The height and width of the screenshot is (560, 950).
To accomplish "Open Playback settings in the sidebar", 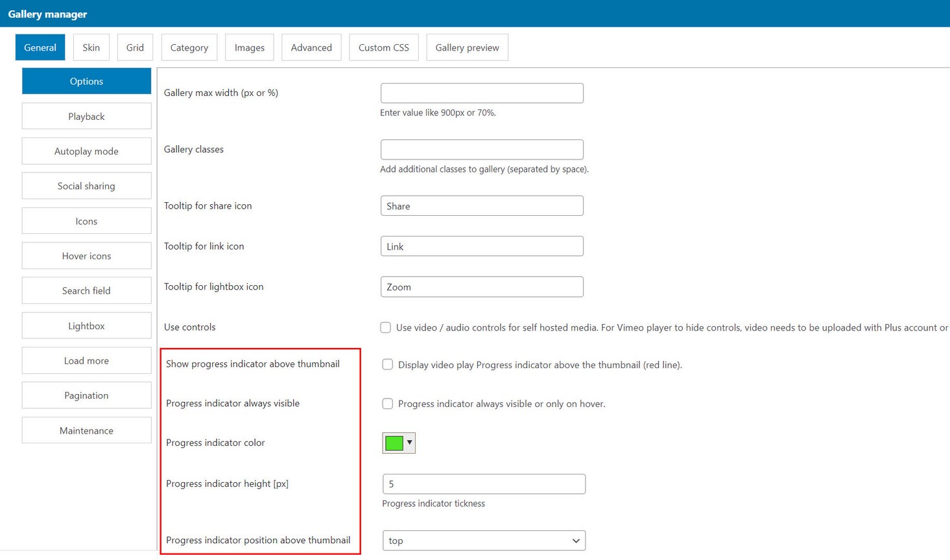I will 86,117.
